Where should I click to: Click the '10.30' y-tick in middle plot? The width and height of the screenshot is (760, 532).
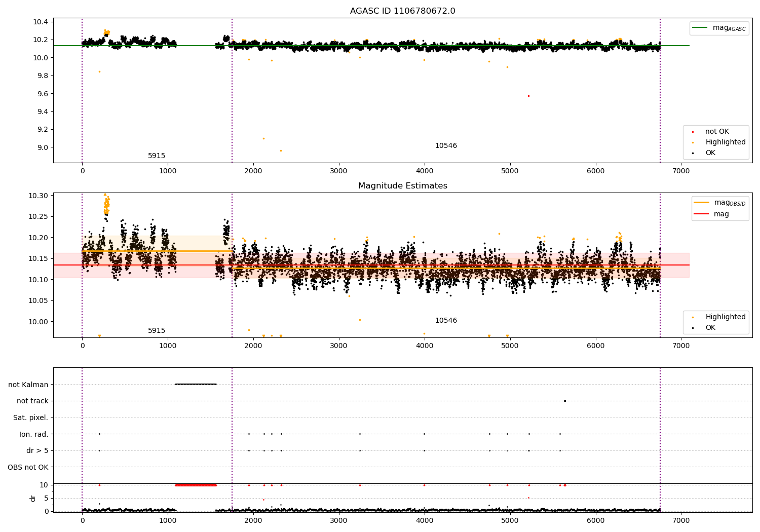click(41, 196)
